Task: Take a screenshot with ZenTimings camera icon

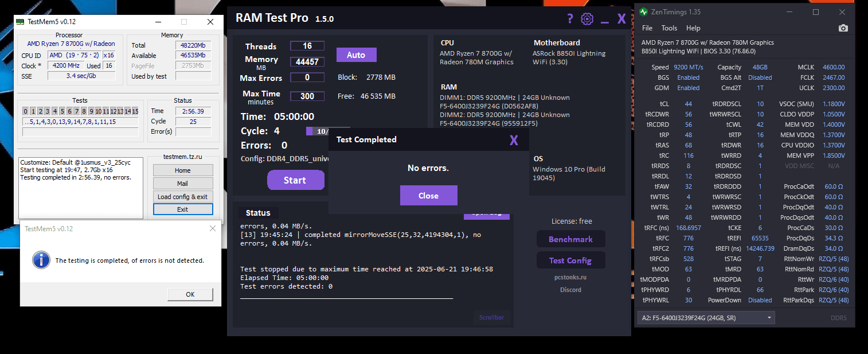Action: click(x=843, y=28)
